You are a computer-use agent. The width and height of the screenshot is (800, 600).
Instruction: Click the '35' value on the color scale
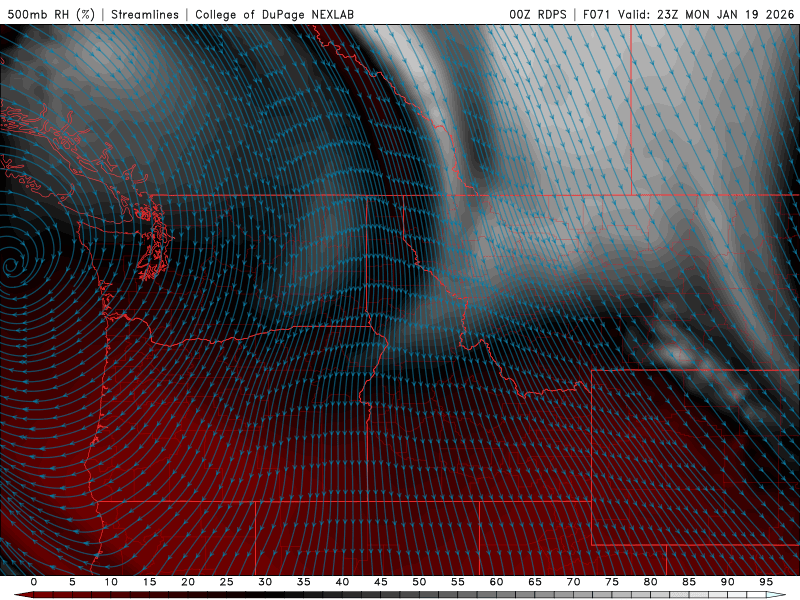tap(304, 582)
